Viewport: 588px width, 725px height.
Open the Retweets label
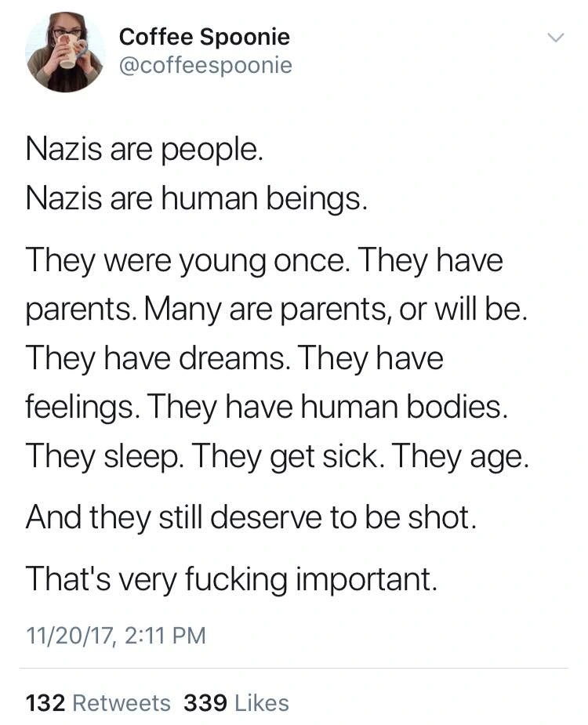pyautogui.click(x=121, y=703)
